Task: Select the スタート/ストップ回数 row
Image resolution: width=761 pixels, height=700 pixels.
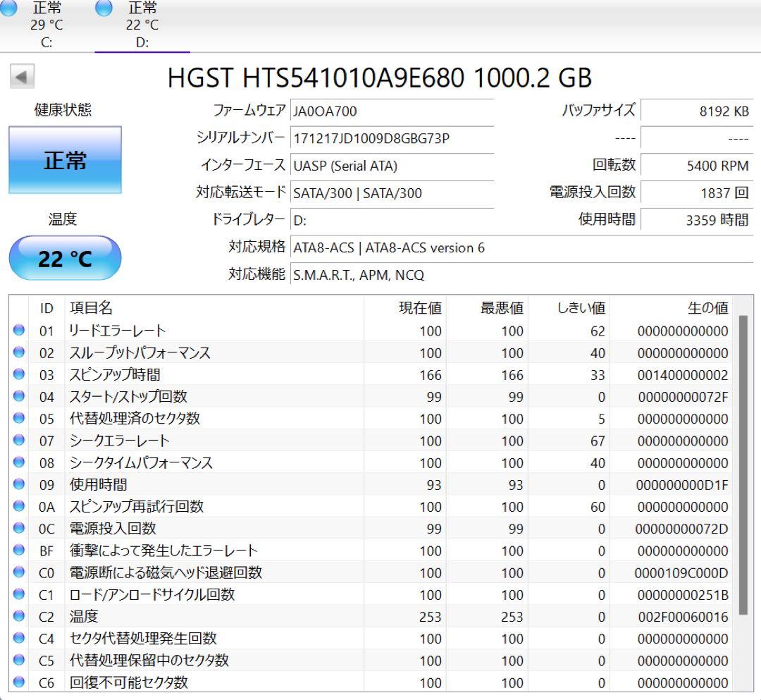Action: pos(371,397)
